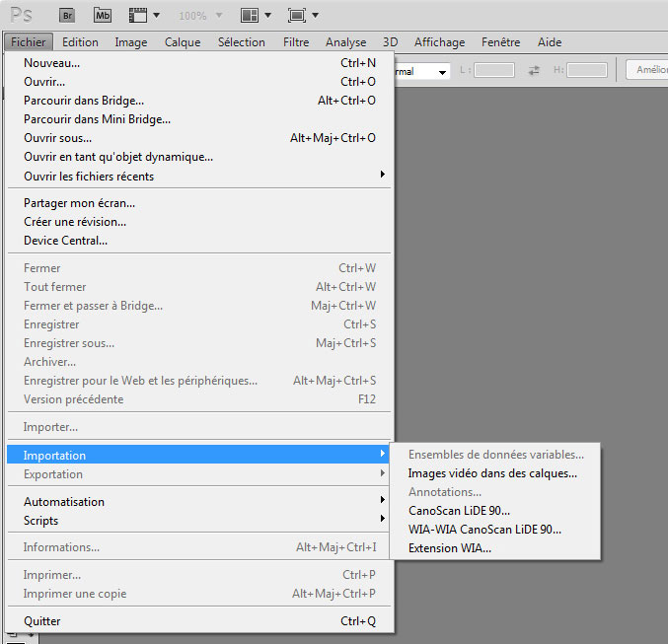Click the view extras filmstrip icon
The image size is (668, 644).
pos(137,16)
